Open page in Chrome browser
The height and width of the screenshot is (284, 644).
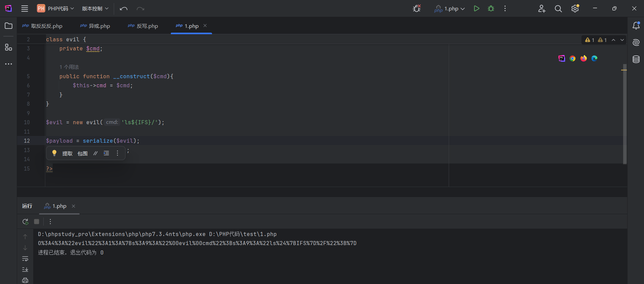pyautogui.click(x=573, y=58)
